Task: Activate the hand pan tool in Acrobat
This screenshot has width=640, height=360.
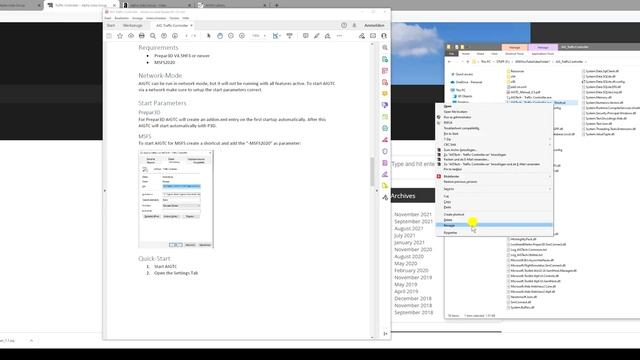Action: (x=220, y=36)
